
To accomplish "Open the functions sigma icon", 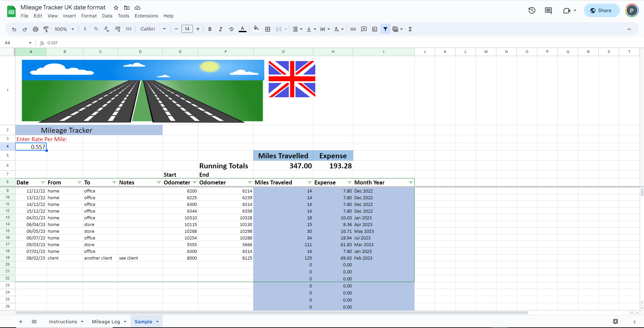I will 410,29.
